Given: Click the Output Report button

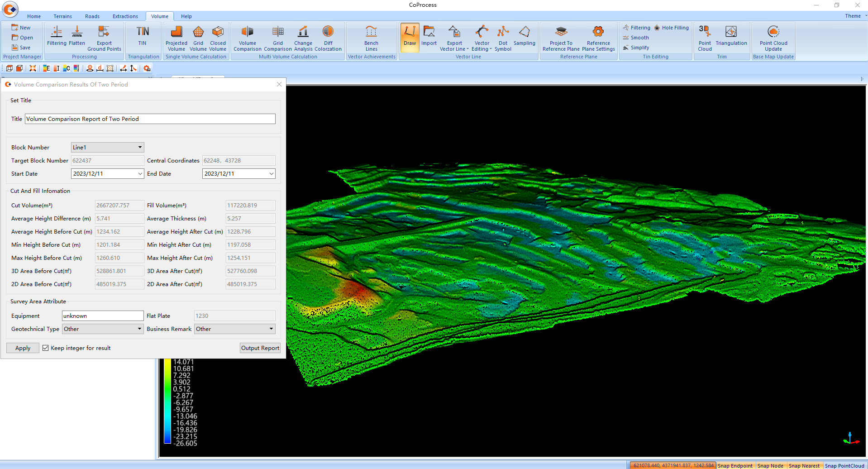Looking at the screenshot, I should (x=260, y=348).
